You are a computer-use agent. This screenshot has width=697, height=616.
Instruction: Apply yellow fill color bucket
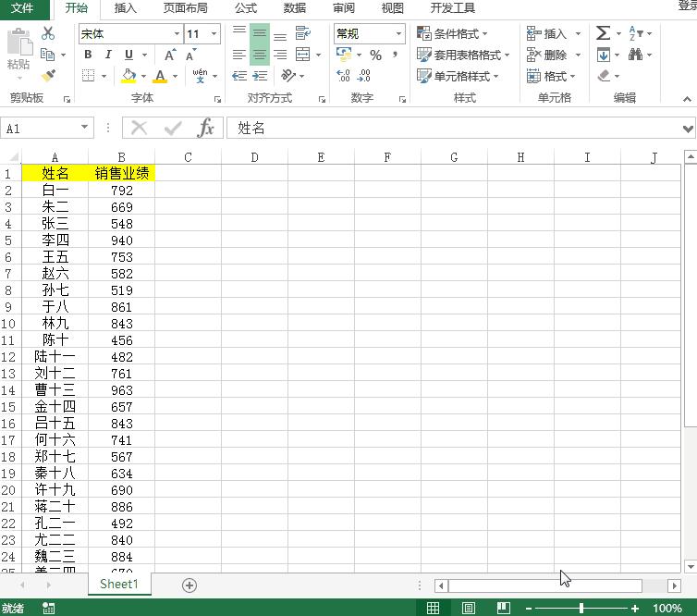(128, 76)
